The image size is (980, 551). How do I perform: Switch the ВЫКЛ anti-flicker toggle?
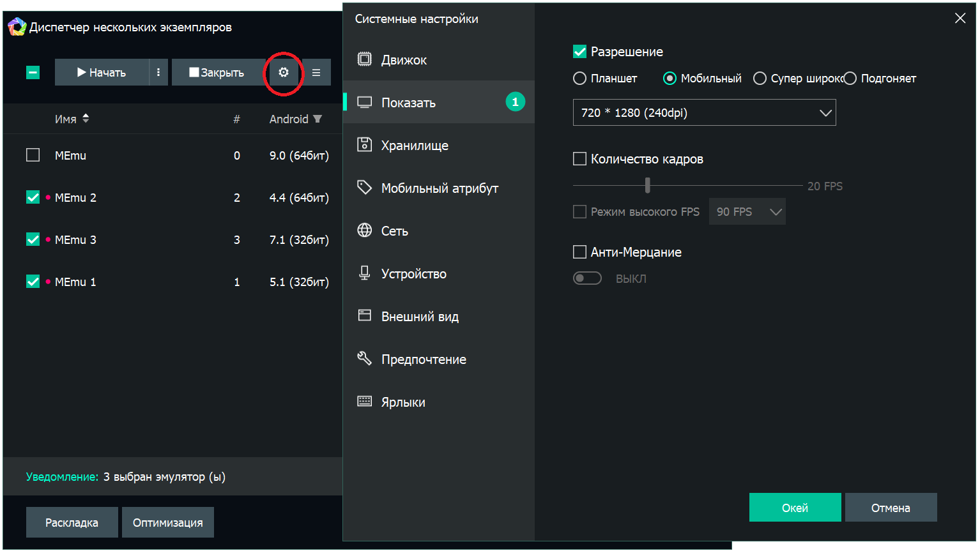(588, 278)
